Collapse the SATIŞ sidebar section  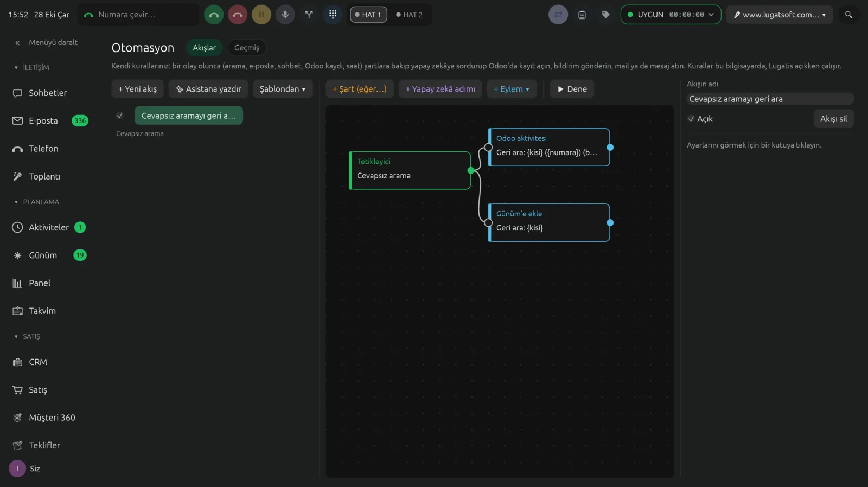(x=27, y=336)
